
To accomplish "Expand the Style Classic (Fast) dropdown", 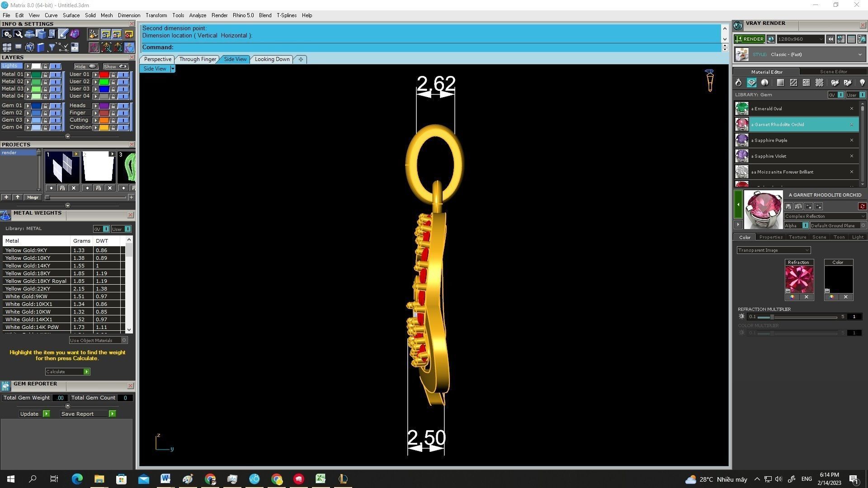I will [x=859, y=55].
